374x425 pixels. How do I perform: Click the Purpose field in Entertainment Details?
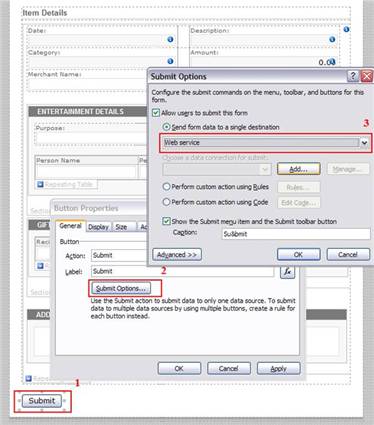tap(91, 138)
